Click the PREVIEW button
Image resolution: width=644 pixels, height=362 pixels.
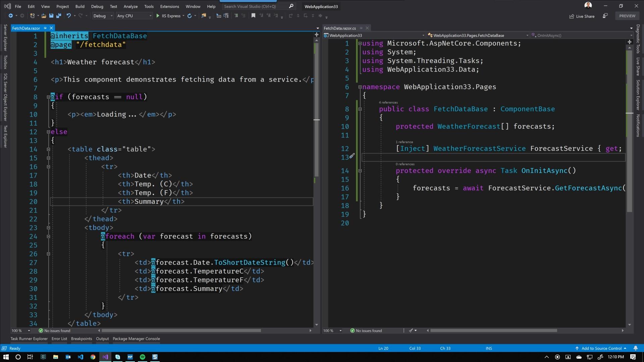(627, 16)
